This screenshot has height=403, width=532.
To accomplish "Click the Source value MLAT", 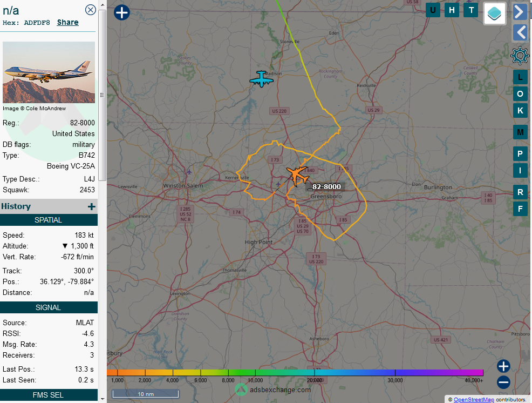I will (85, 323).
